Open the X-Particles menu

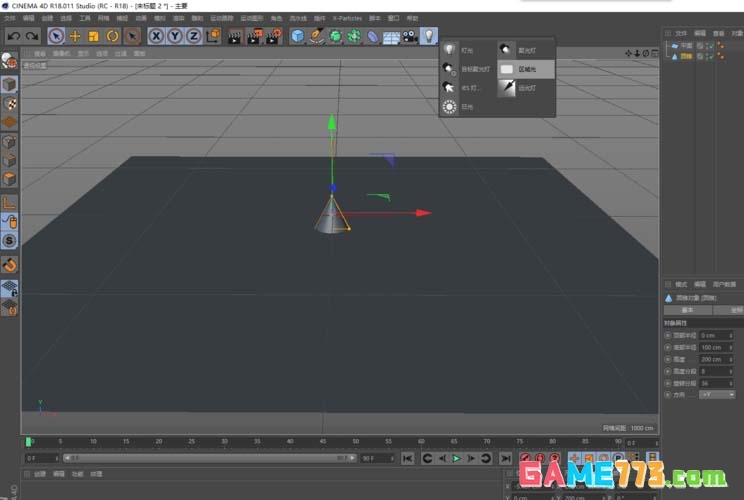pos(347,19)
